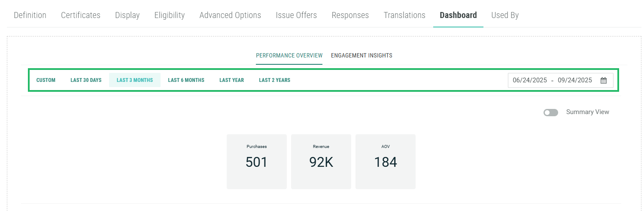Switch to the Translations tab
Image resolution: width=644 pixels, height=211 pixels.
click(404, 15)
